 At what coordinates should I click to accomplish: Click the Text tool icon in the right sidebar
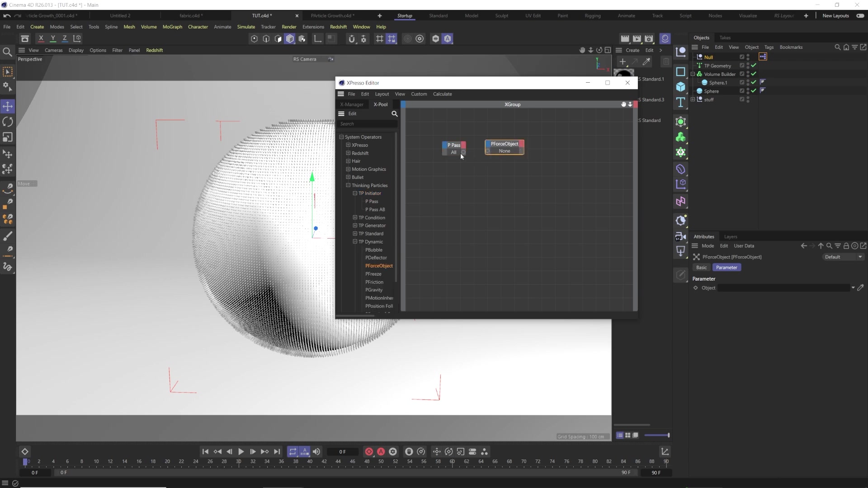681,103
